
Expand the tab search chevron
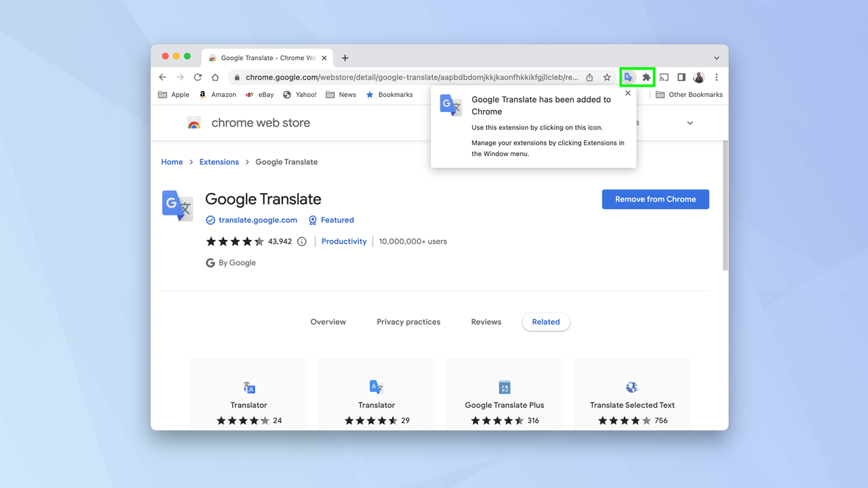(716, 57)
